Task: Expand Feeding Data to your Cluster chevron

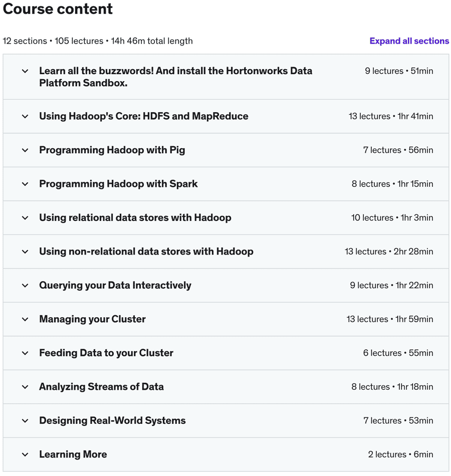Action: [x=25, y=353]
